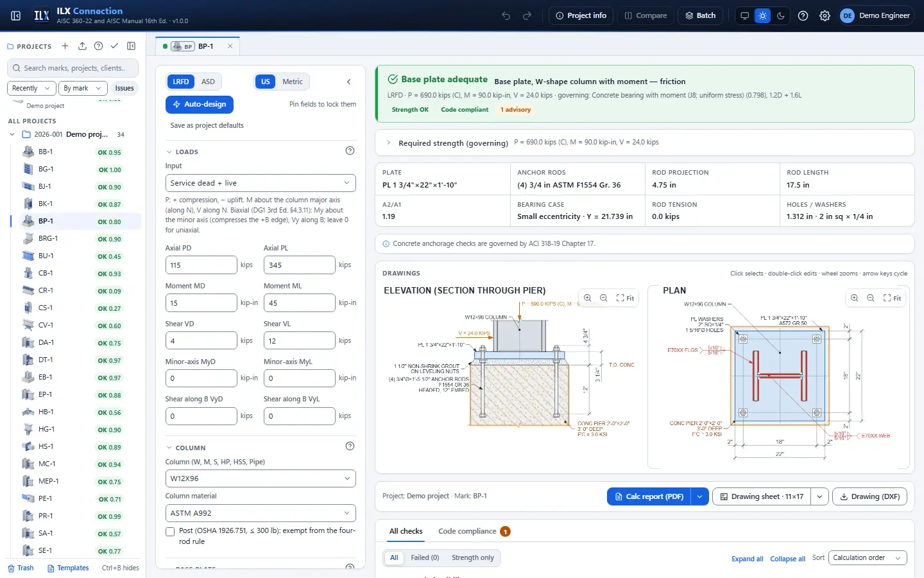The image size is (924, 578).
Task: Select LRFD design method
Action: (181, 82)
